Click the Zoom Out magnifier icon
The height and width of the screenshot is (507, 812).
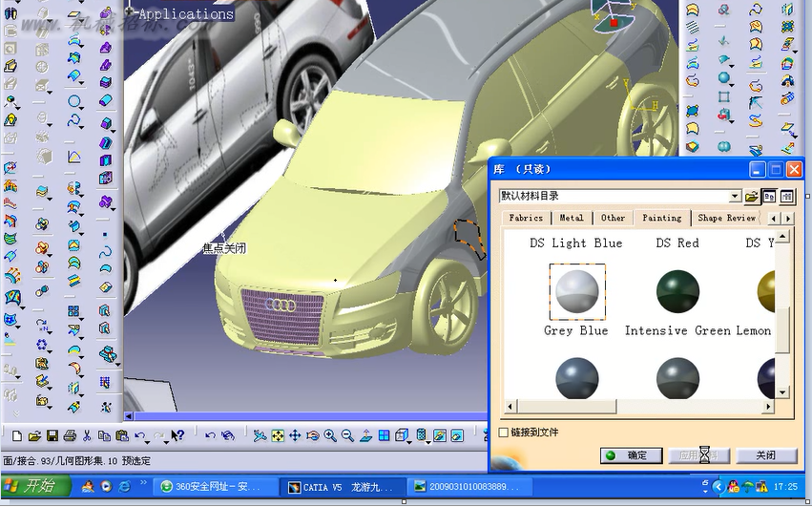coord(347,436)
